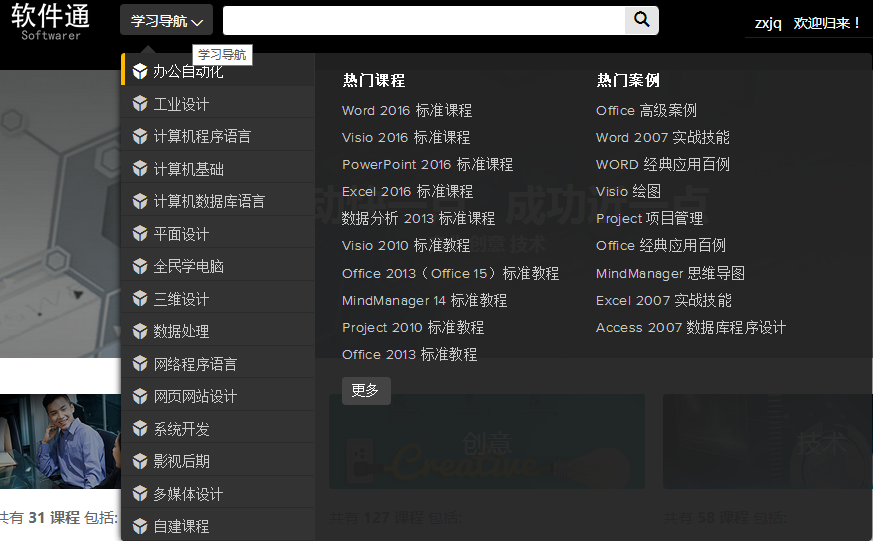Open the 平面设计 category

coord(218,234)
